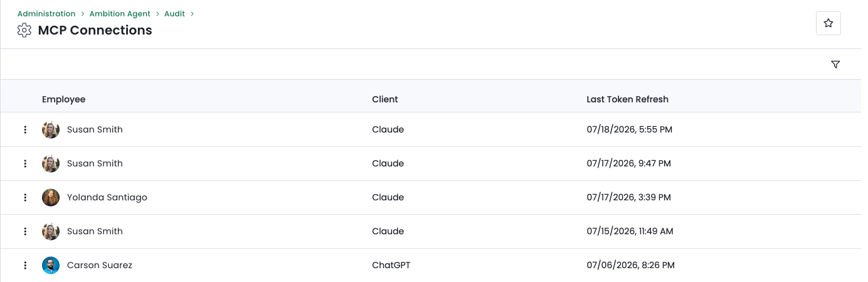
Task: Click Yolanda Santiago's avatar
Action: pos(51,197)
